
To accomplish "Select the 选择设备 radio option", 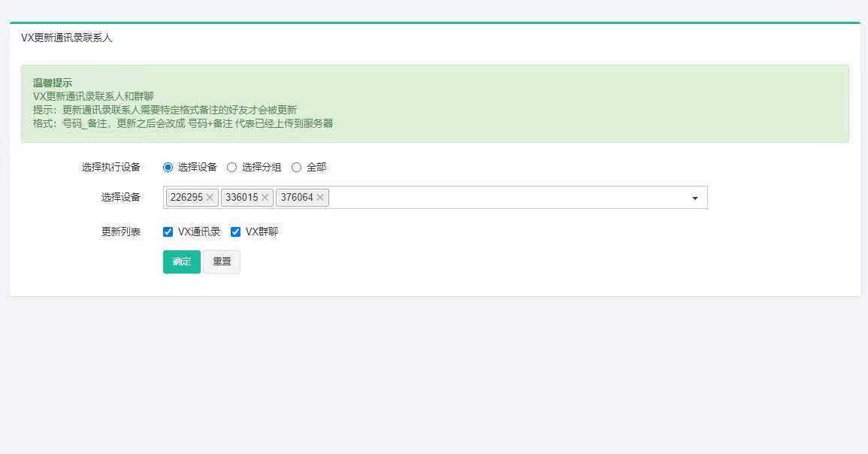I will pyautogui.click(x=168, y=167).
